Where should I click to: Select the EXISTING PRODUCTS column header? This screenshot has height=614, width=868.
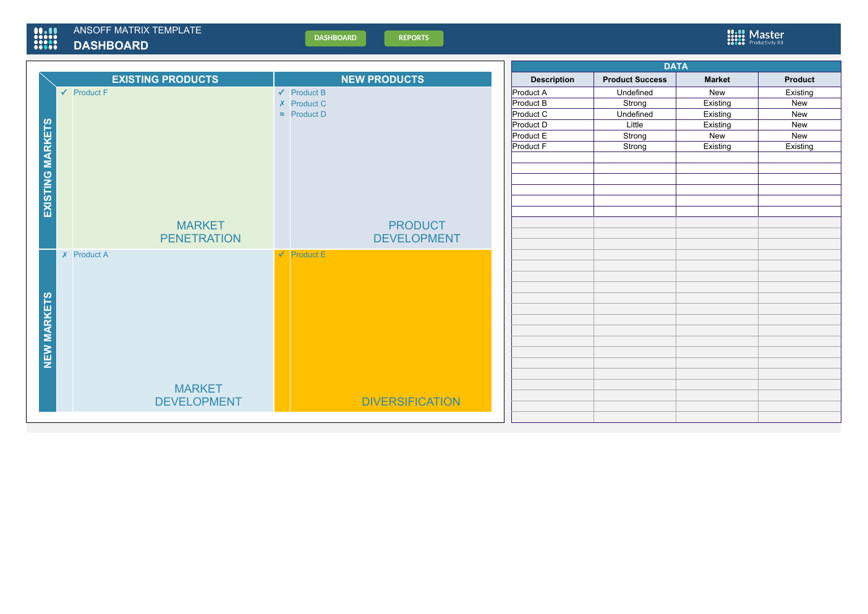(x=165, y=79)
